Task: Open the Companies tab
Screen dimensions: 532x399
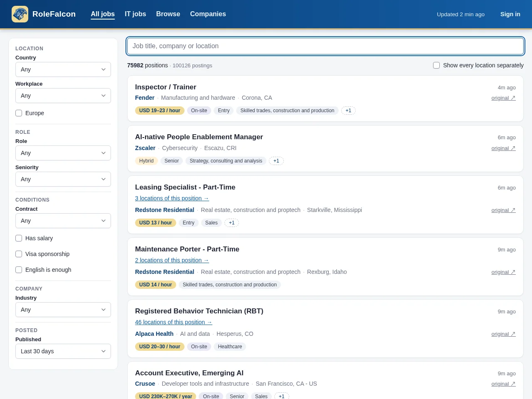Action: pyautogui.click(x=208, y=14)
